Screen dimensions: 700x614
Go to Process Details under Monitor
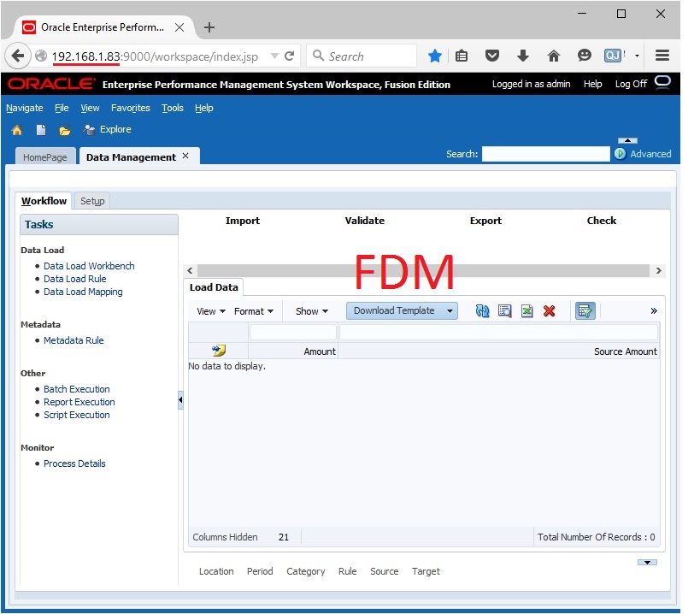[74, 463]
